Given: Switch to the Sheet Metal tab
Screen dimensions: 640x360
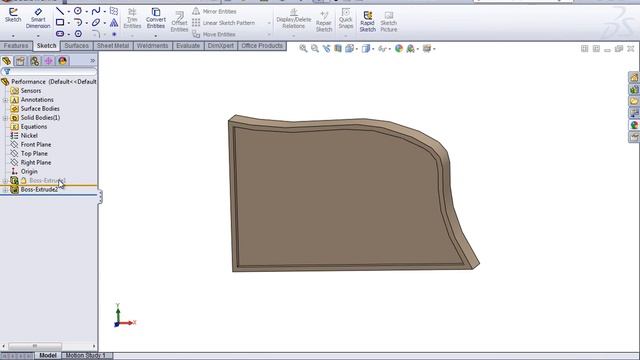Looking at the screenshot, I should click(x=113, y=46).
